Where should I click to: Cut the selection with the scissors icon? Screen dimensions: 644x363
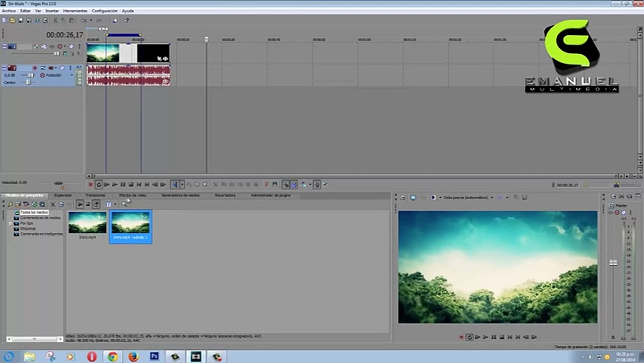(55, 21)
